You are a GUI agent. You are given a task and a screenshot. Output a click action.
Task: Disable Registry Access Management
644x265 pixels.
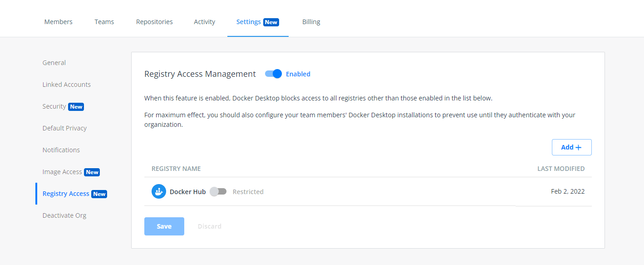pos(273,74)
